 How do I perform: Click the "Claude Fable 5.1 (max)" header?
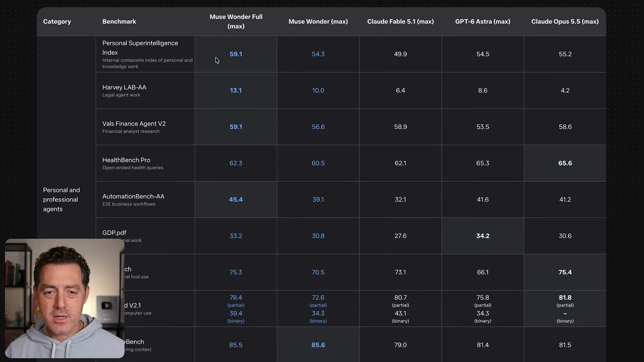click(400, 22)
